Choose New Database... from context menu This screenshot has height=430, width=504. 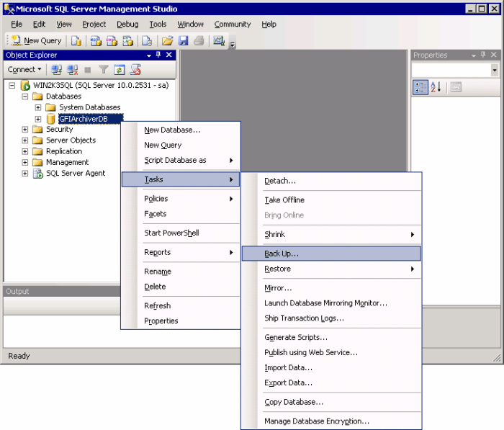181,130
